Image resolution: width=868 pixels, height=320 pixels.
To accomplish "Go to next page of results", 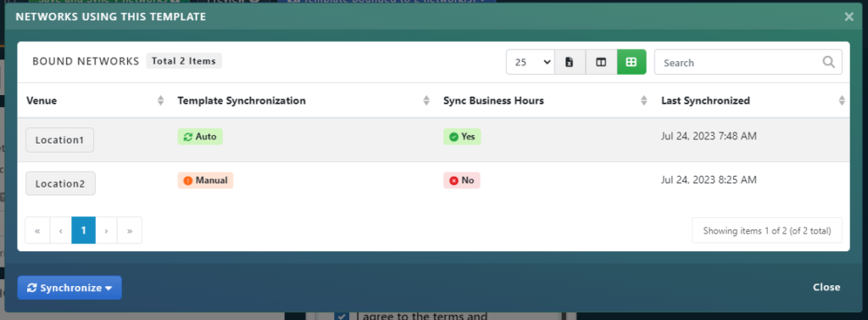I will (x=106, y=230).
